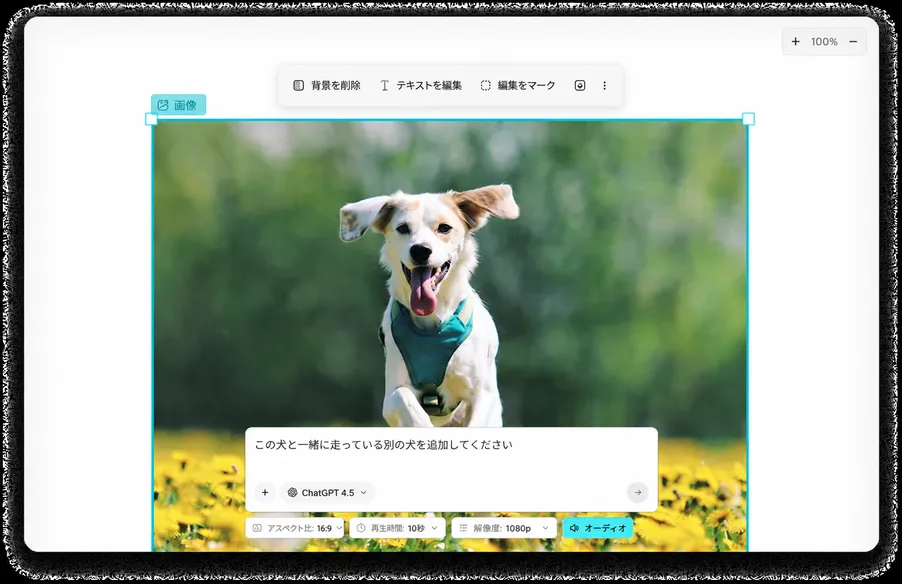Click the square image icon in toolbar
The width and height of the screenshot is (902, 584).
coord(580,86)
